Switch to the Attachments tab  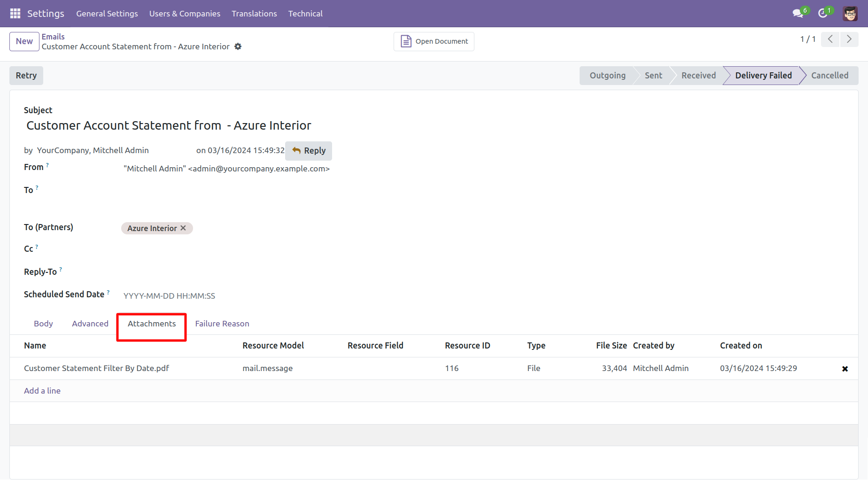[x=152, y=324]
